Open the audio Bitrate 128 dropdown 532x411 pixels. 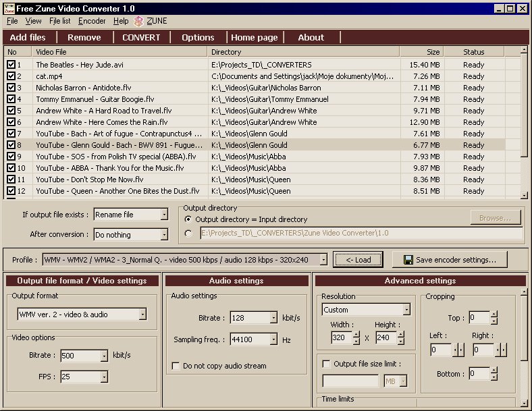click(273, 318)
